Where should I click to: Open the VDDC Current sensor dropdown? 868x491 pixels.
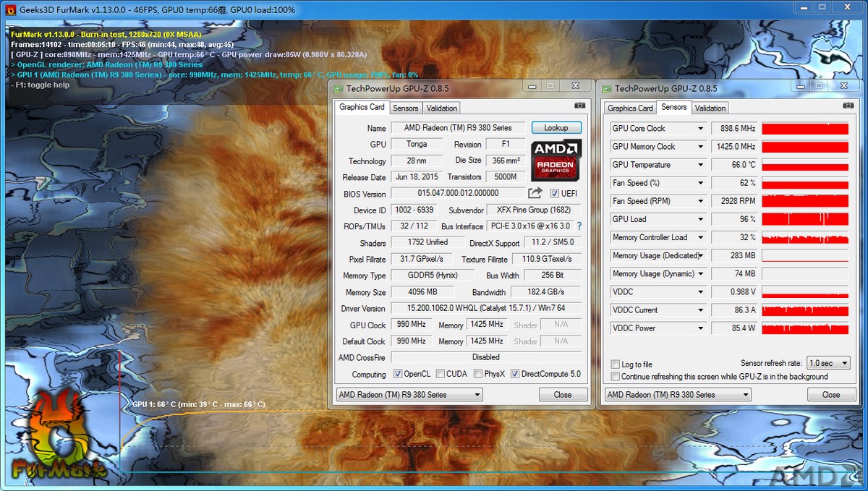pos(700,310)
